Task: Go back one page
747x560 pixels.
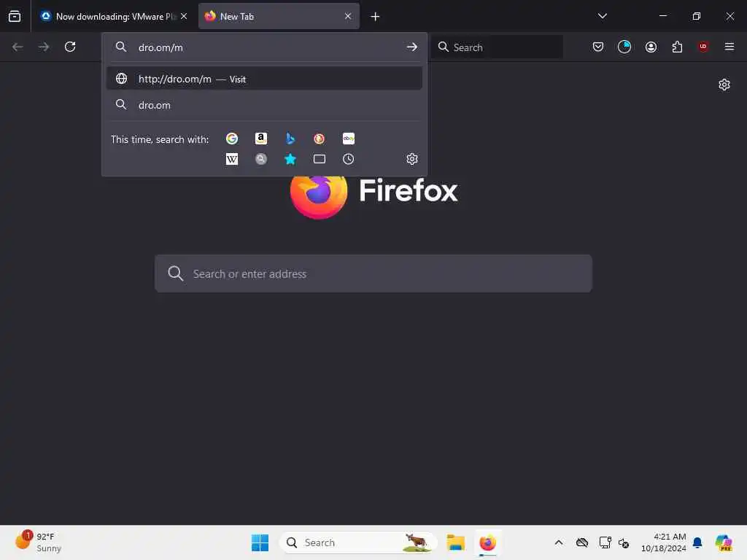Action: click(18, 47)
